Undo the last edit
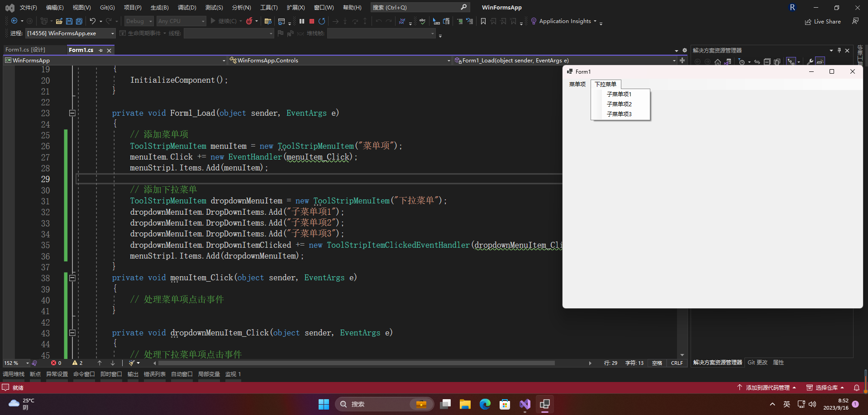The image size is (868, 415). point(92,21)
